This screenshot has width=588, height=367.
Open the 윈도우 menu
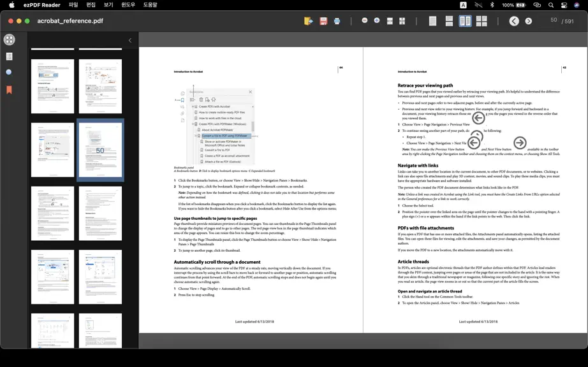(x=128, y=5)
